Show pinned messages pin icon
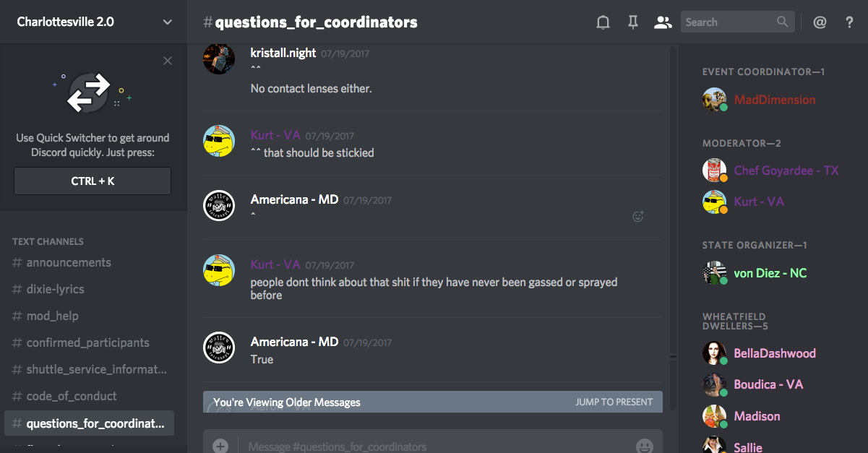The height and width of the screenshot is (453, 868). (x=632, y=22)
